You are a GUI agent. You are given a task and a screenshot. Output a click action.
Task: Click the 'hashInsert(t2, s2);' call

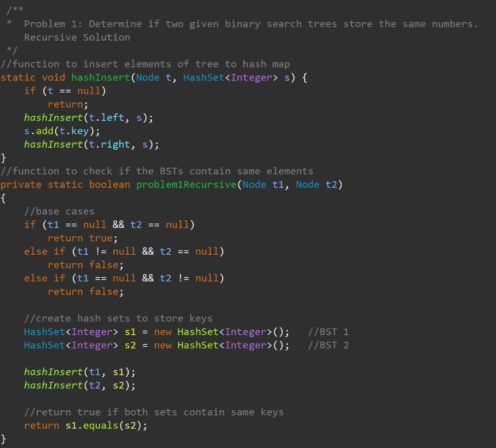coord(80,386)
